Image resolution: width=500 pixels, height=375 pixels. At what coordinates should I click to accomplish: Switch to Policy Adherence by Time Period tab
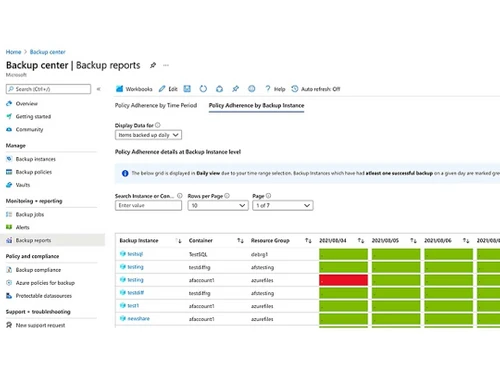(156, 105)
